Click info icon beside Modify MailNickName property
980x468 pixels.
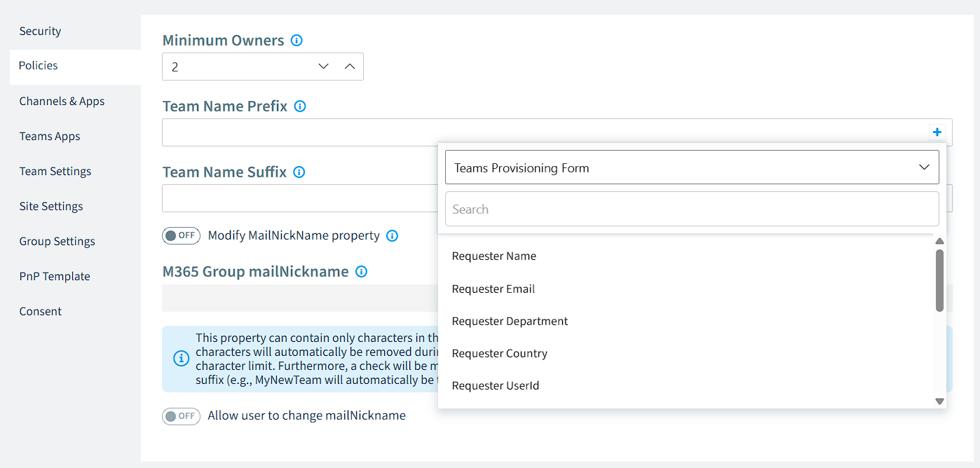click(x=393, y=236)
